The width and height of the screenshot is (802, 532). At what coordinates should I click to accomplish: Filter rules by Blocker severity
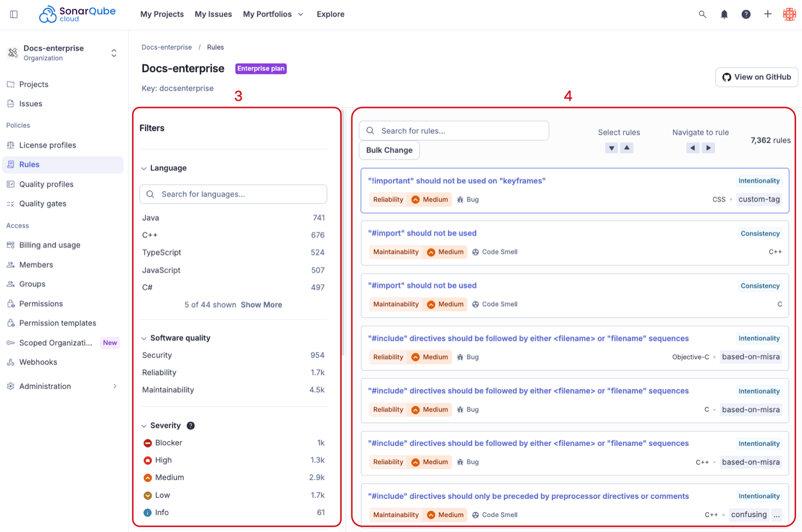(x=234, y=443)
